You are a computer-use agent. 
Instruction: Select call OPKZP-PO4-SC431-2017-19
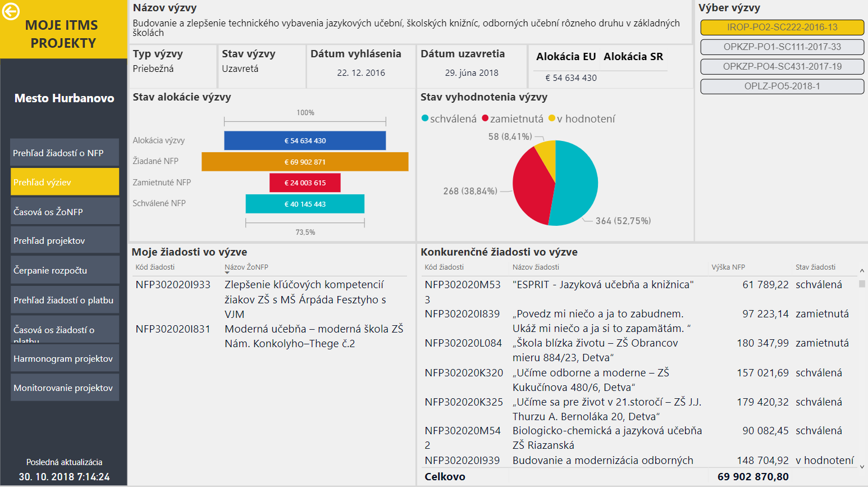tap(782, 66)
